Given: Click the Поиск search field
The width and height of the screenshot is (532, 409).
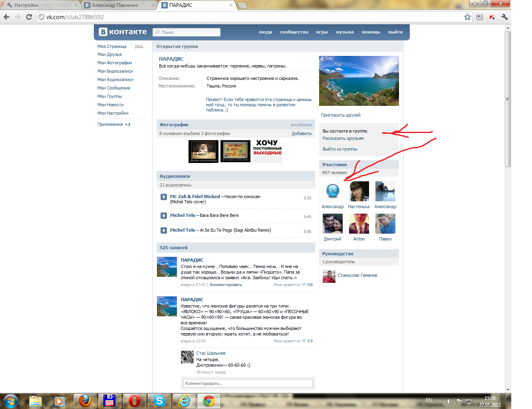Looking at the screenshot, I should click(187, 32).
